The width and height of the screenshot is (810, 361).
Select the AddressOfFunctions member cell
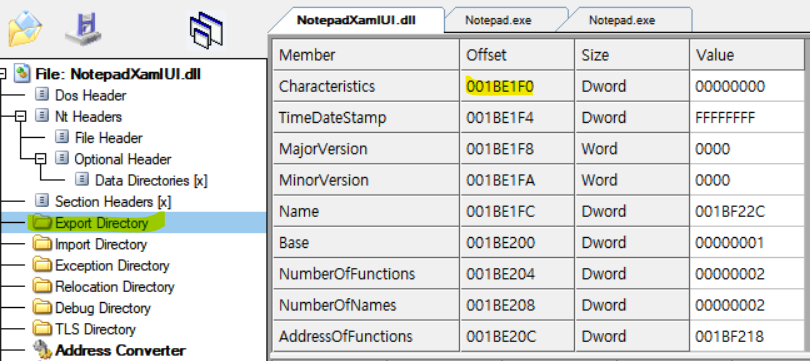tap(366, 336)
